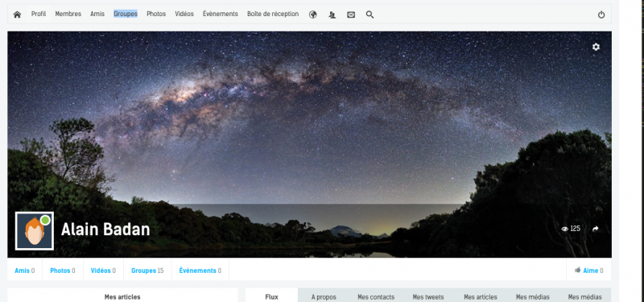
Task: Go to the home icon in toolbar
Action: tap(17, 14)
